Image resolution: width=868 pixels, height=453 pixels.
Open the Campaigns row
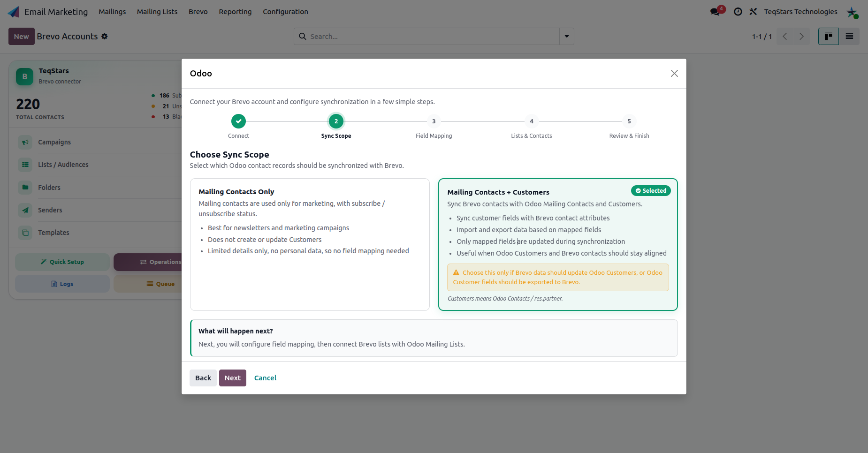[x=99, y=142]
